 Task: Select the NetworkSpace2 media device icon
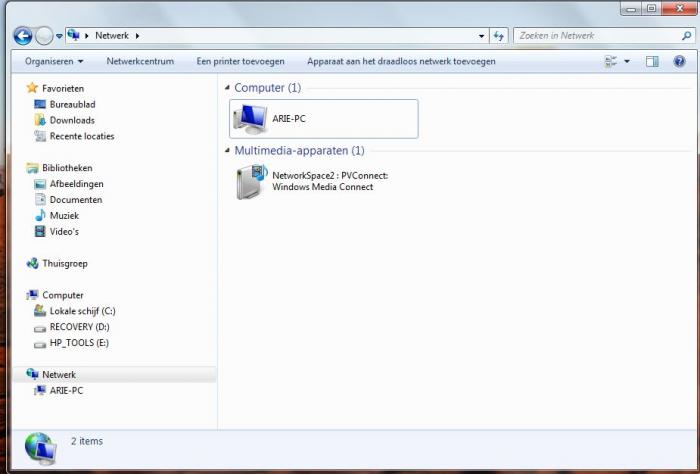coord(251,182)
